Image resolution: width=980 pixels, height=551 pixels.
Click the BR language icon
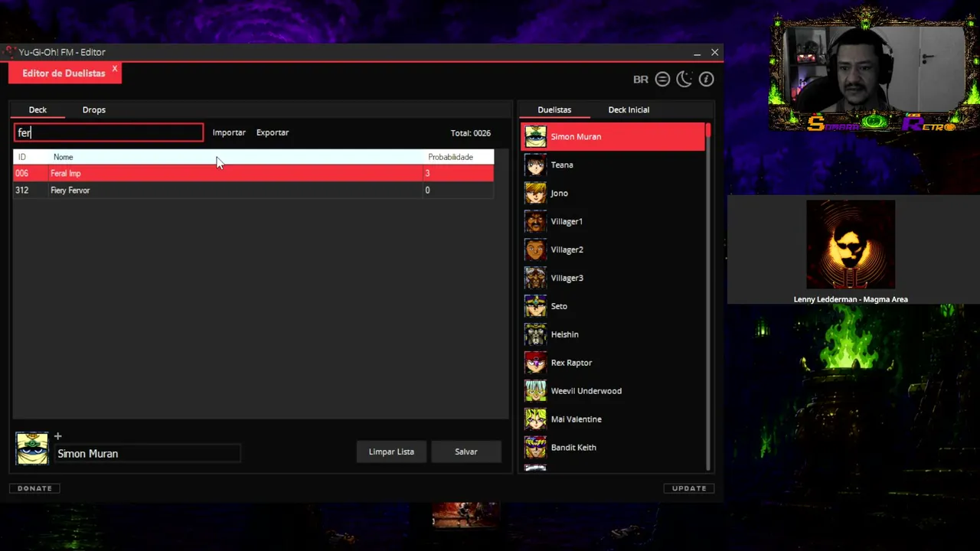640,79
